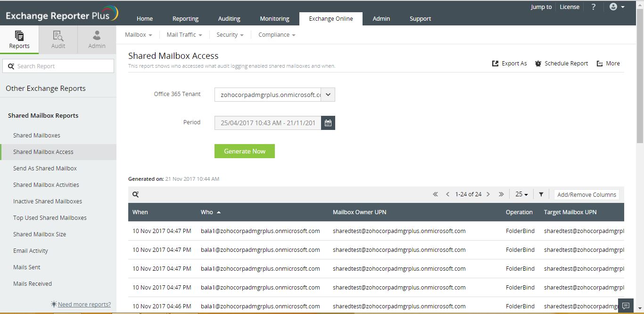This screenshot has width=644, height=314.
Task: Open Email Activity report
Action: pyautogui.click(x=31, y=251)
